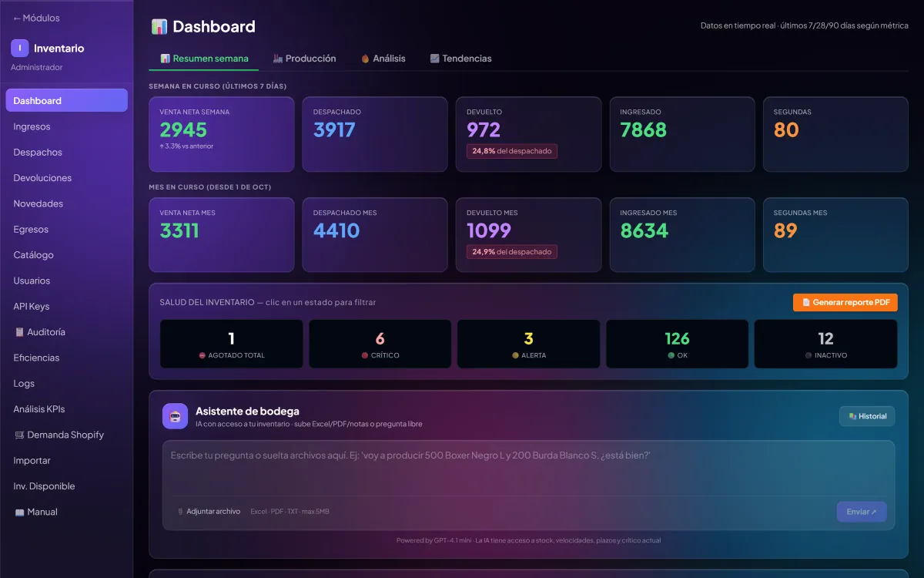Open Análisis KPIs page

click(66, 409)
